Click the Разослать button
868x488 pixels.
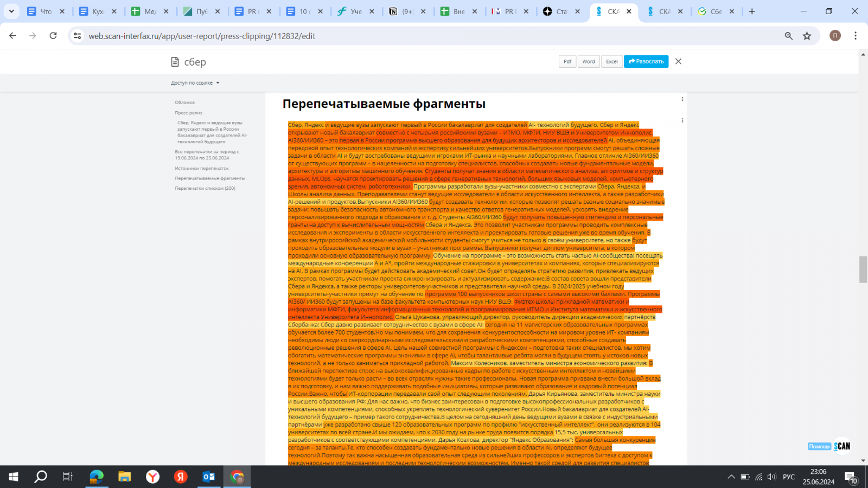[646, 61]
